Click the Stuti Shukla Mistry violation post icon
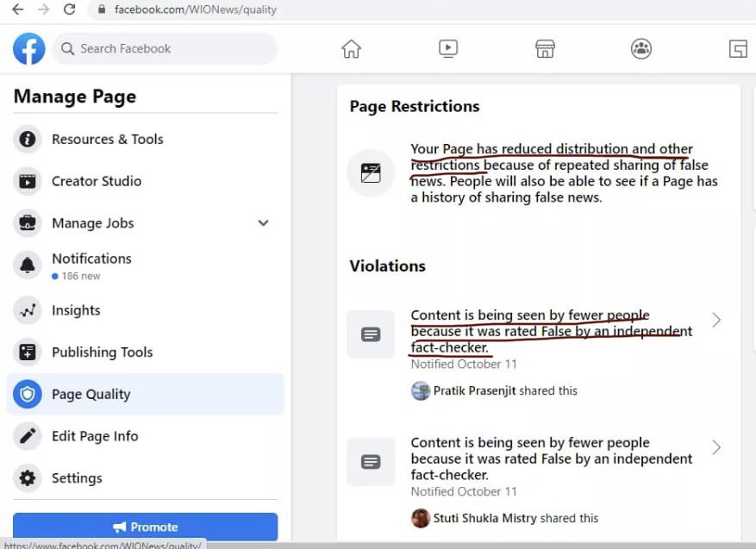This screenshot has width=756, height=549. click(x=371, y=462)
